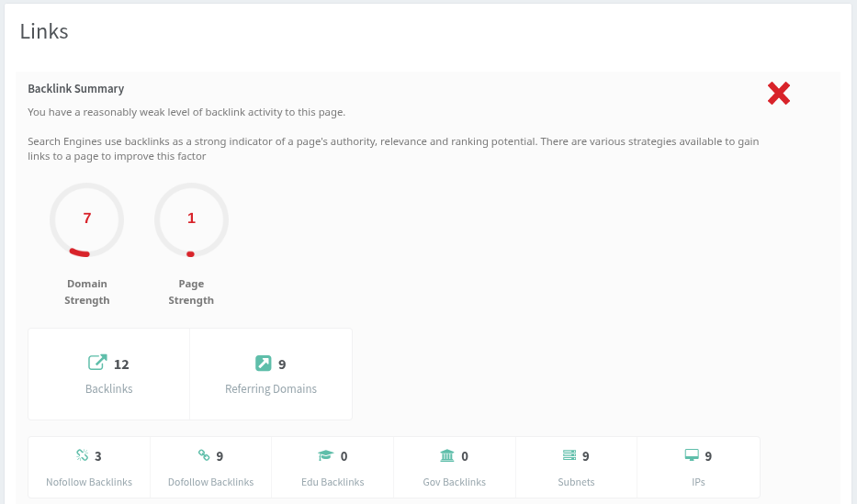Click the Backlinks count 12
The width and height of the screenshot is (857, 504).
(x=121, y=364)
